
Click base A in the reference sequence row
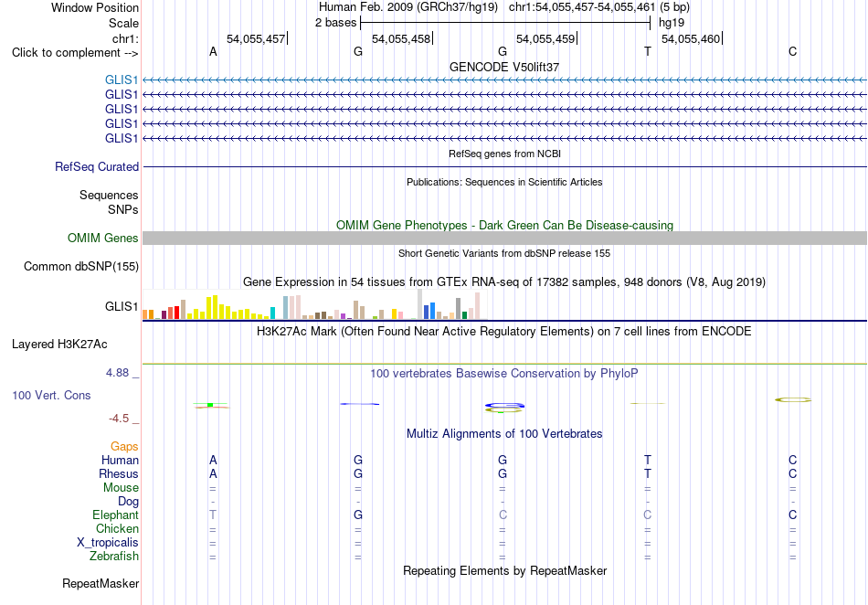[x=213, y=51]
